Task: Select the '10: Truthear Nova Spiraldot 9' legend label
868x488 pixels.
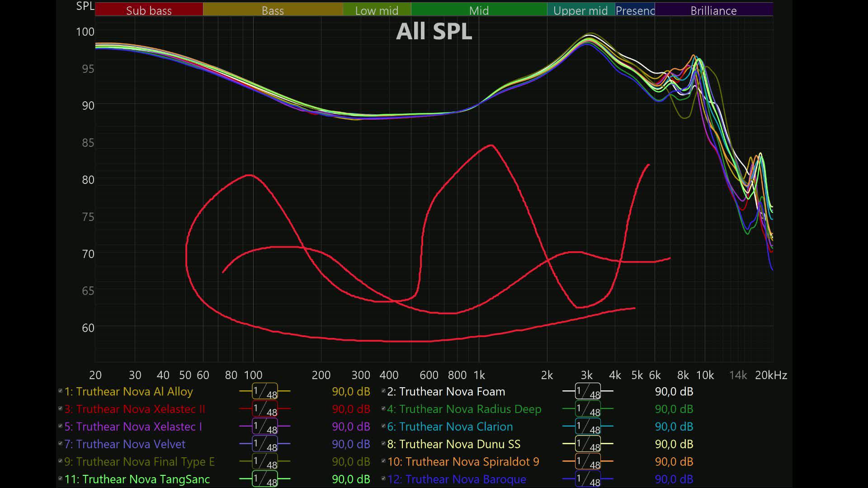Action: pyautogui.click(x=463, y=462)
